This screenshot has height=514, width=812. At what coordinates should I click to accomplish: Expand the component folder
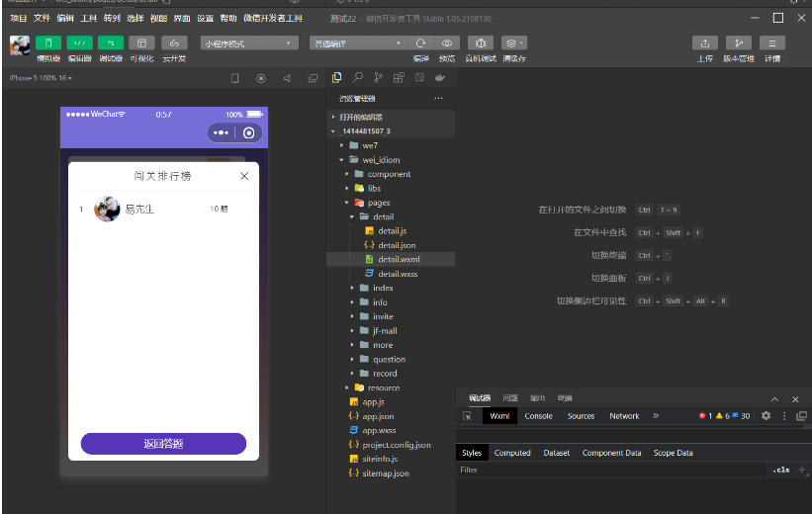tap(391, 174)
